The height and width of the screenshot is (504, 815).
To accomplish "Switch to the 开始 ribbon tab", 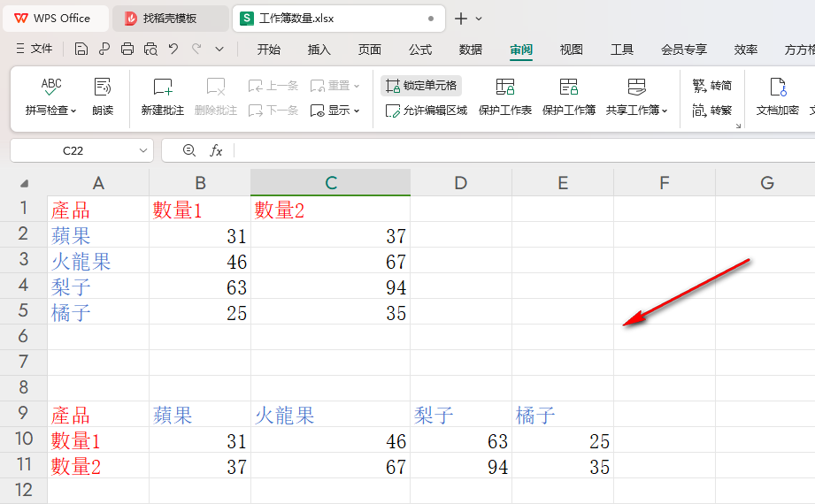I will 269,50.
